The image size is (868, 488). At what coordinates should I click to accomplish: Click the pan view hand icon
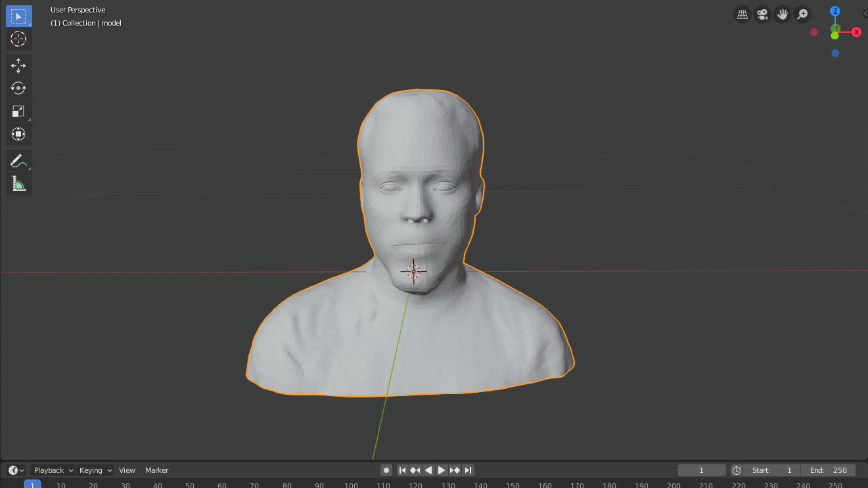(x=782, y=14)
